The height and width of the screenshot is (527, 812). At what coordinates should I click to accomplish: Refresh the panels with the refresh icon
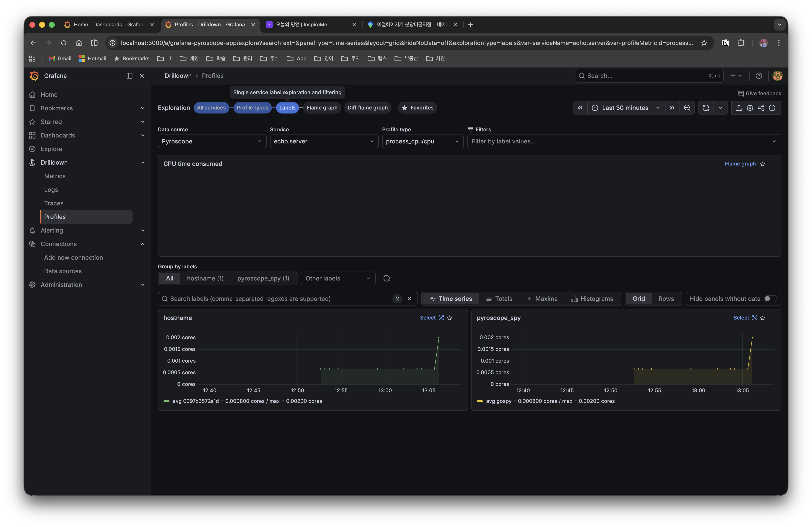pos(706,108)
